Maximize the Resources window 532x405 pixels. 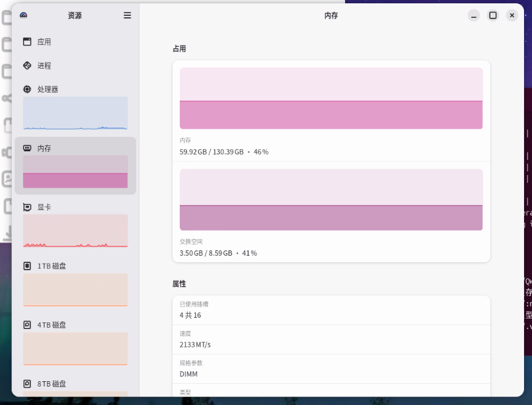(x=493, y=16)
